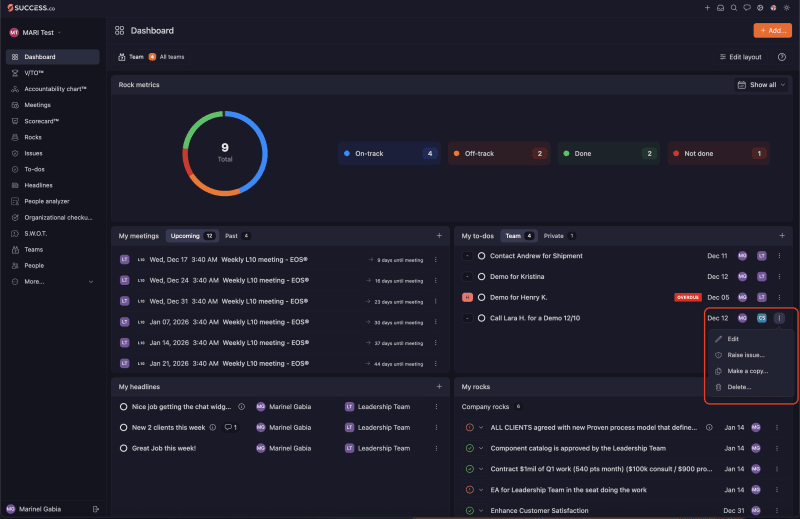Click the Not done status card
Image resolution: width=800 pixels, height=519 pixels.
pyautogui.click(x=718, y=154)
